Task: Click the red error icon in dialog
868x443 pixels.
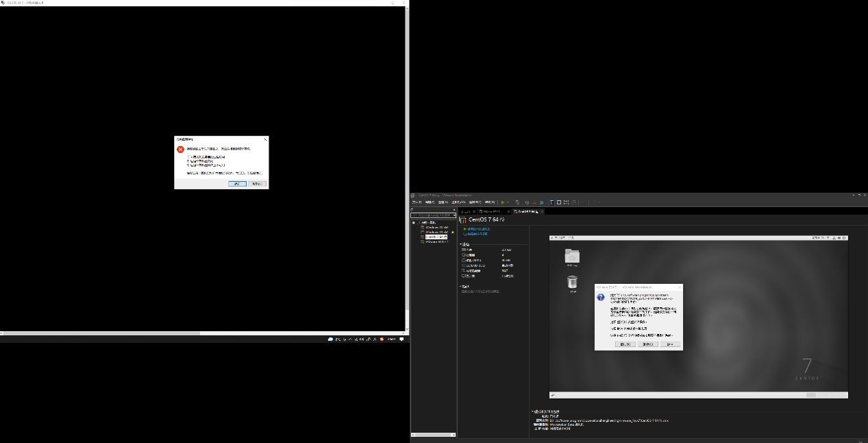Action: [181, 149]
